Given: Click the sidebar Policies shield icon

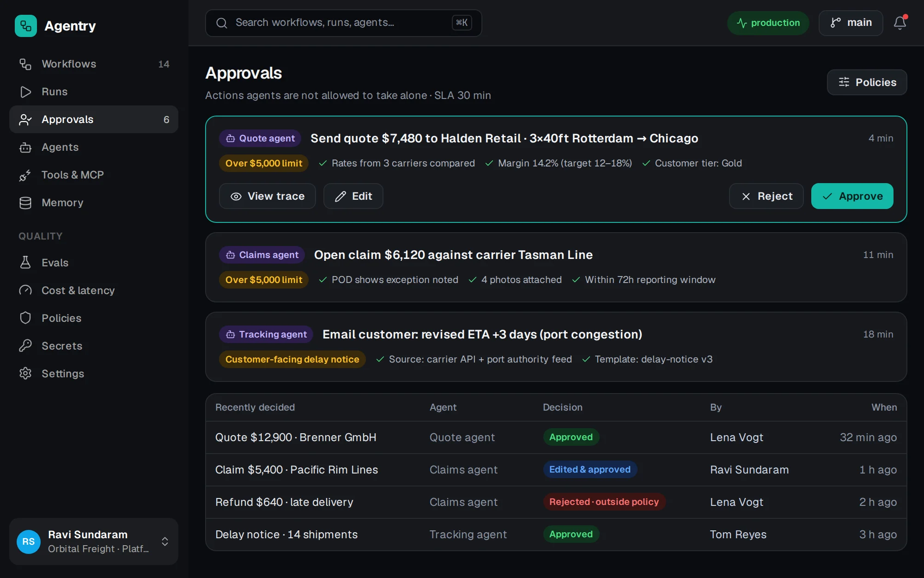Looking at the screenshot, I should tap(25, 318).
